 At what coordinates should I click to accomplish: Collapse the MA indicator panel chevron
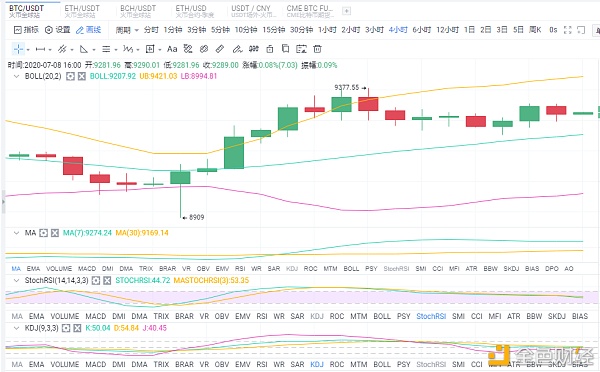pyautogui.click(x=16, y=233)
